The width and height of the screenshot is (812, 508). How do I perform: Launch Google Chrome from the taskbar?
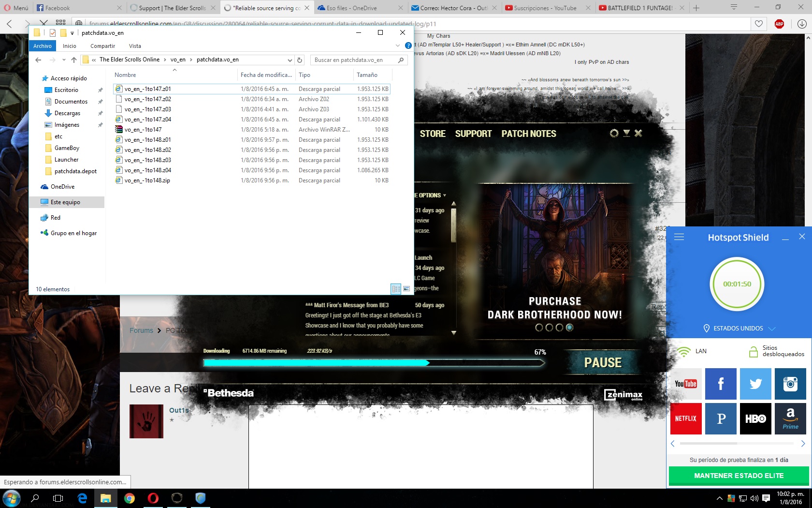click(130, 498)
